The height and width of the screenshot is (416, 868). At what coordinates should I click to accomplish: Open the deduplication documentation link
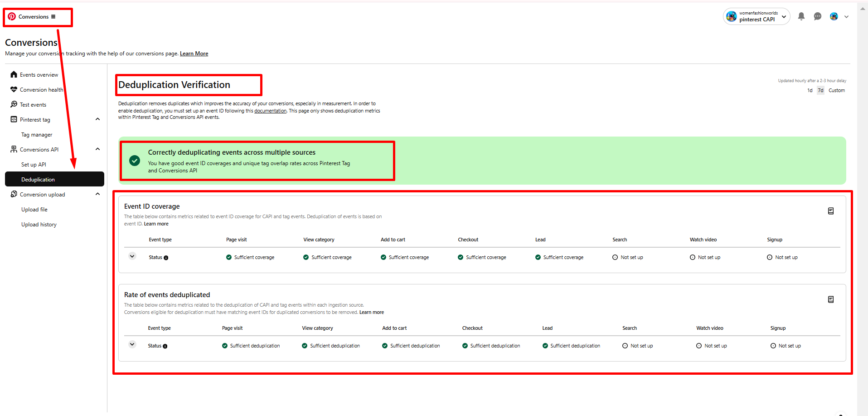pyautogui.click(x=270, y=111)
